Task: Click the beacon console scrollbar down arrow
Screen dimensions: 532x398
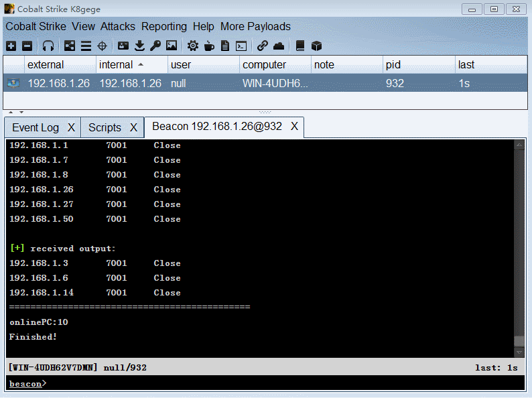Action: coord(519,352)
